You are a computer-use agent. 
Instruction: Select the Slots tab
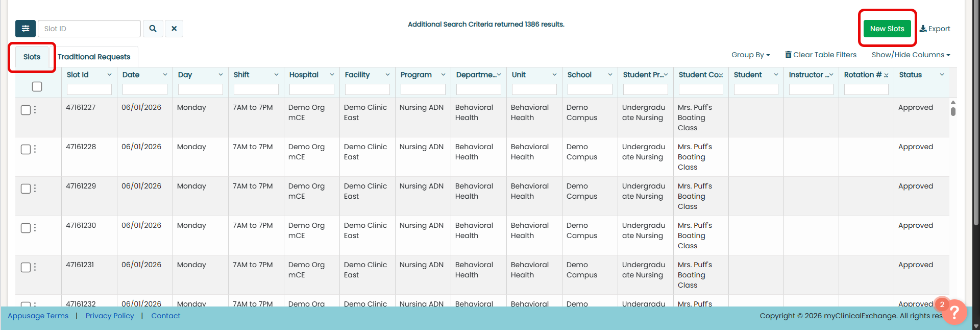[x=32, y=57]
